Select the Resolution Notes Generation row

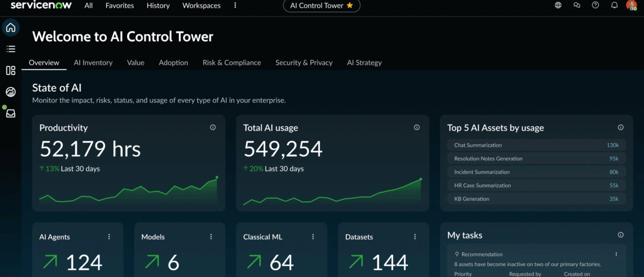[536, 158]
